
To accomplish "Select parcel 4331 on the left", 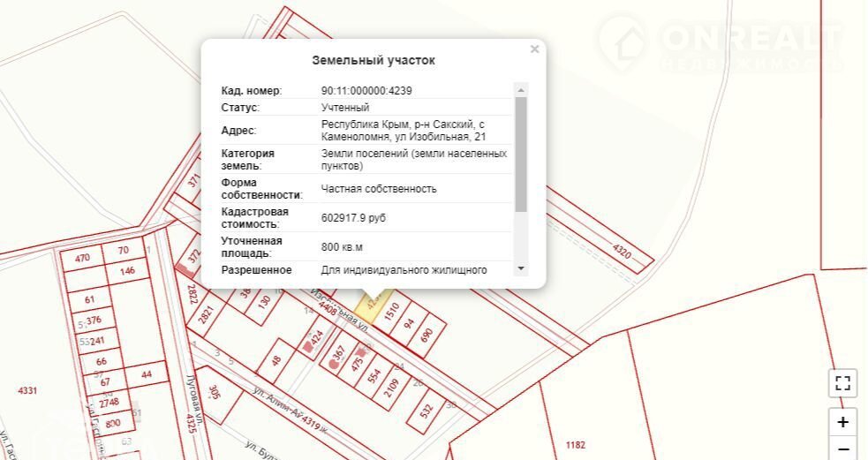I will (x=28, y=389).
